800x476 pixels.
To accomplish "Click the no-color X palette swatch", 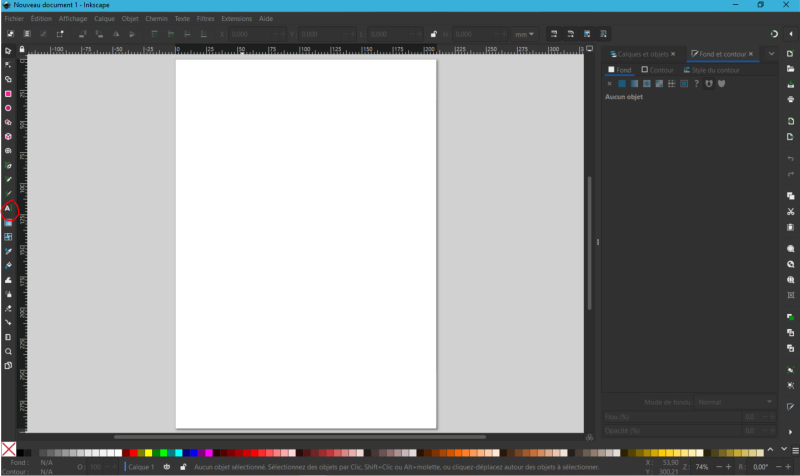I will coord(9,449).
